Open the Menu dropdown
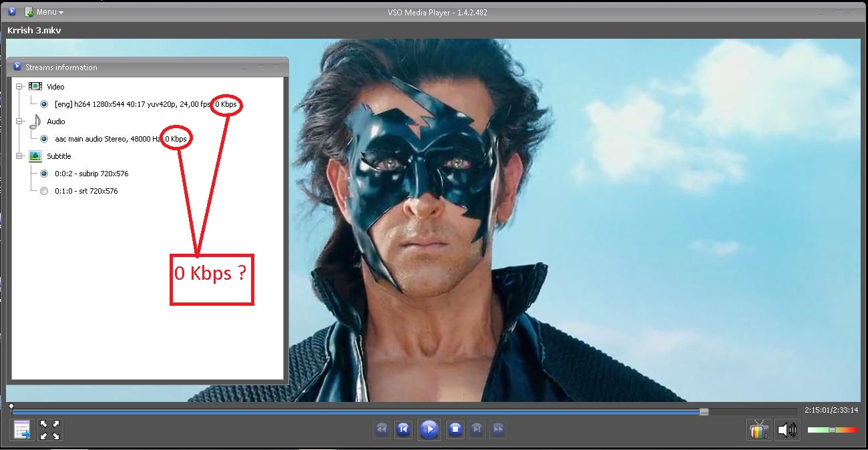This screenshot has height=450, width=868. (44, 12)
